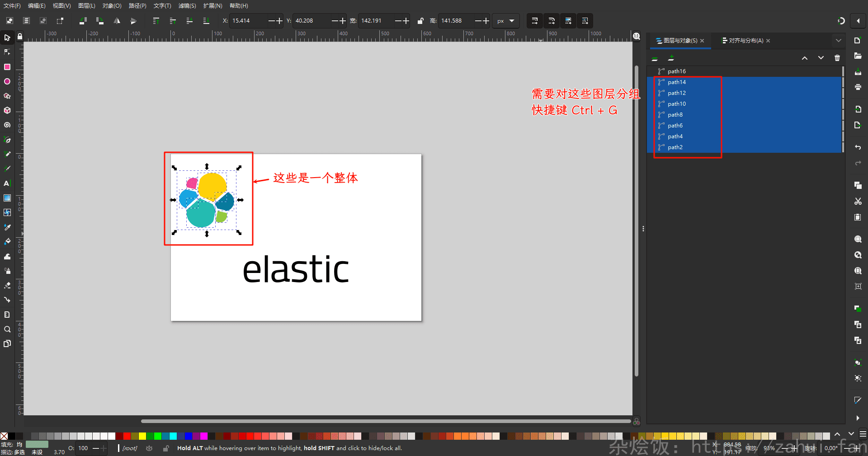Switch to the 对齐与分布(A) tab
The width and height of the screenshot is (868, 456).
pyautogui.click(x=743, y=41)
